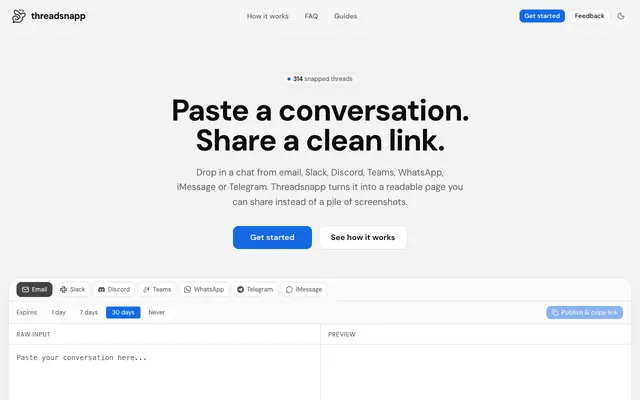Focus the Paste your conversation here field

[165, 371]
